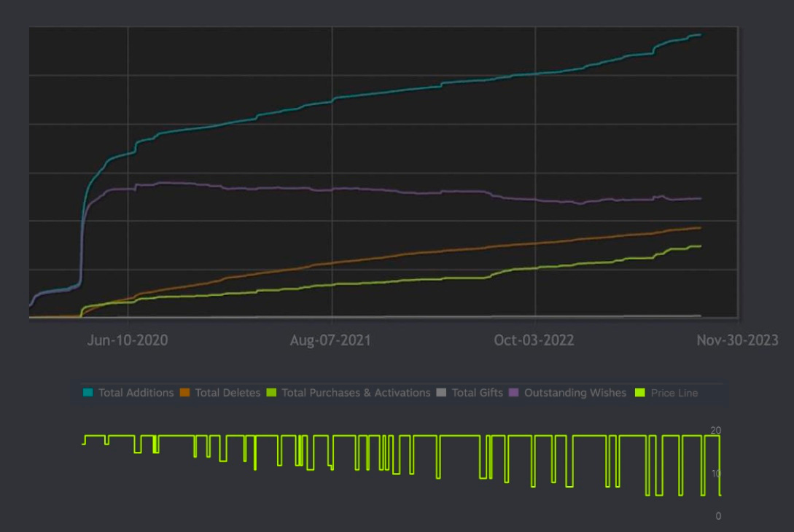The image size is (794, 532).
Task: Select the Nov-30-2023 axis date label
Action: point(738,340)
